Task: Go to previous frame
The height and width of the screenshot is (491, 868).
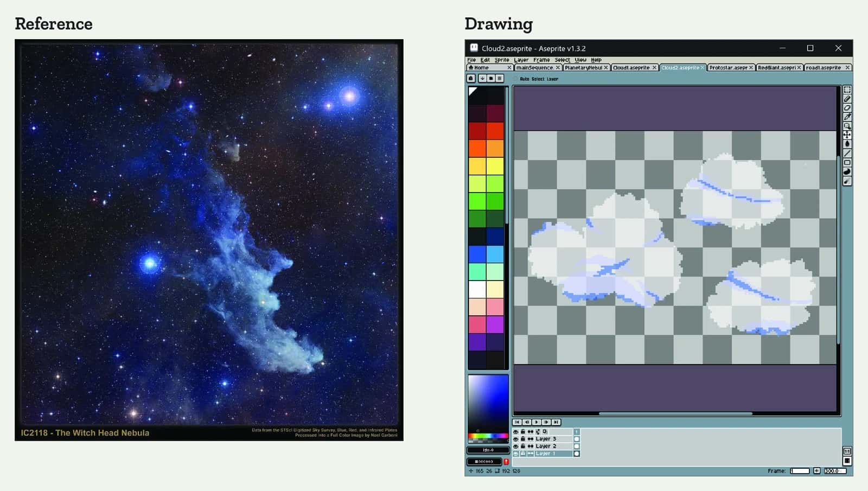Action: [x=527, y=422]
